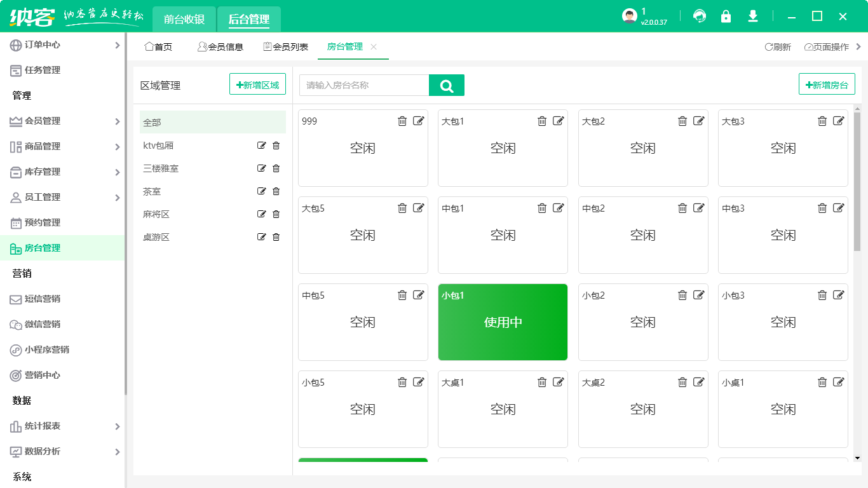This screenshot has height=488, width=868.
Task: Delete room 小包2 with its trash icon
Action: click(x=682, y=295)
